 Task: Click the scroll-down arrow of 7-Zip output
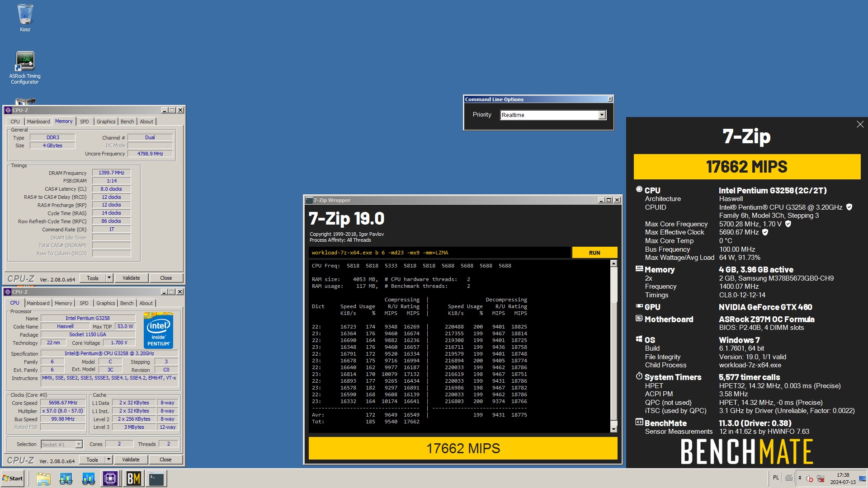[x=613, y=429]
